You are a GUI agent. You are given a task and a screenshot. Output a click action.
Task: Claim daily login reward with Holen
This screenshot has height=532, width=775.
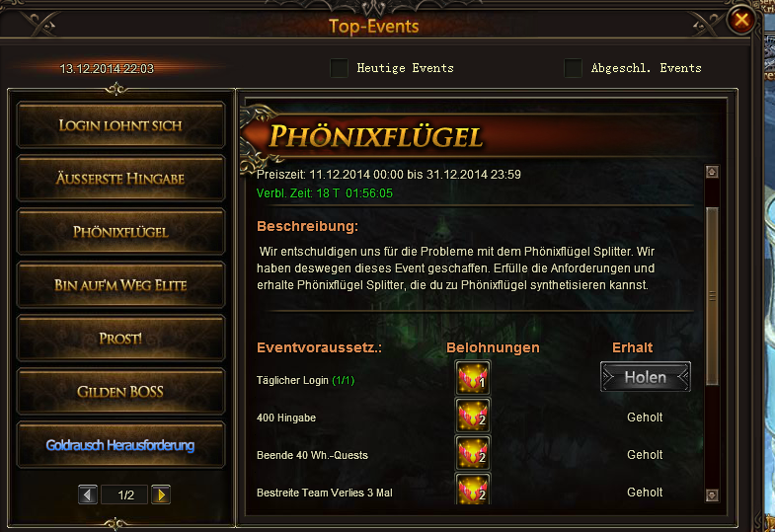click(x=645, y=377)
